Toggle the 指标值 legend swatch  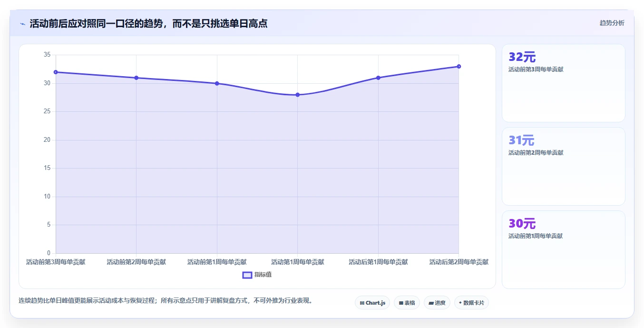point(247,275)
